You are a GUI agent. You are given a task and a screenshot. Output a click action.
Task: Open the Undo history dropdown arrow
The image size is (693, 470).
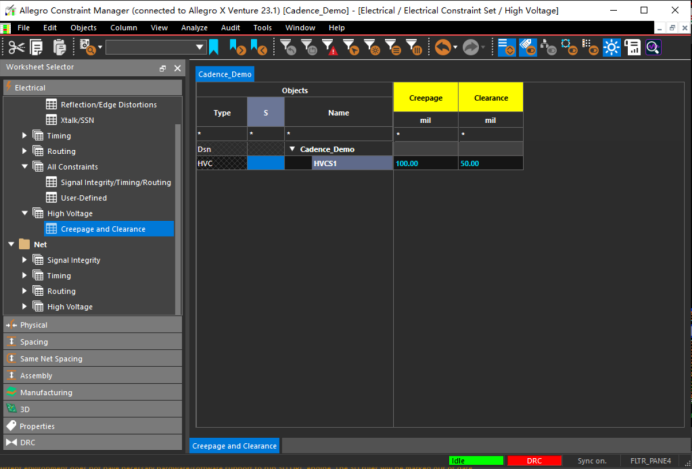pos(455,47)
